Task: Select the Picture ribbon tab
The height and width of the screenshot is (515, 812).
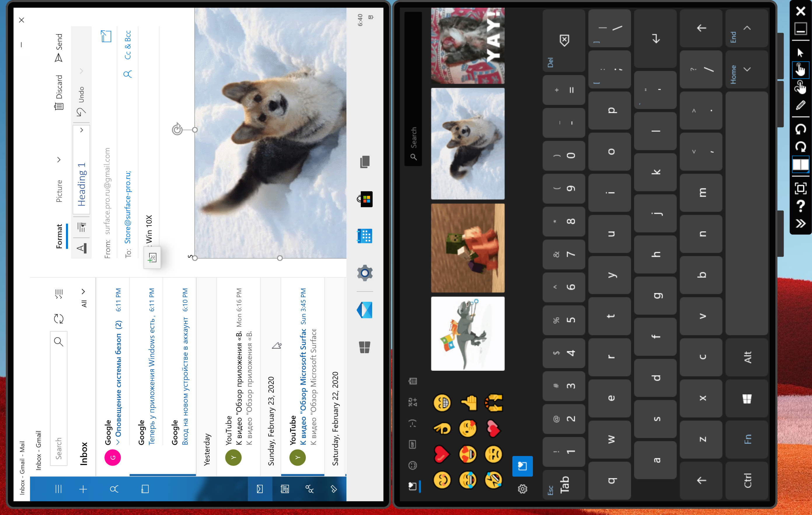Action: point(59,191)
